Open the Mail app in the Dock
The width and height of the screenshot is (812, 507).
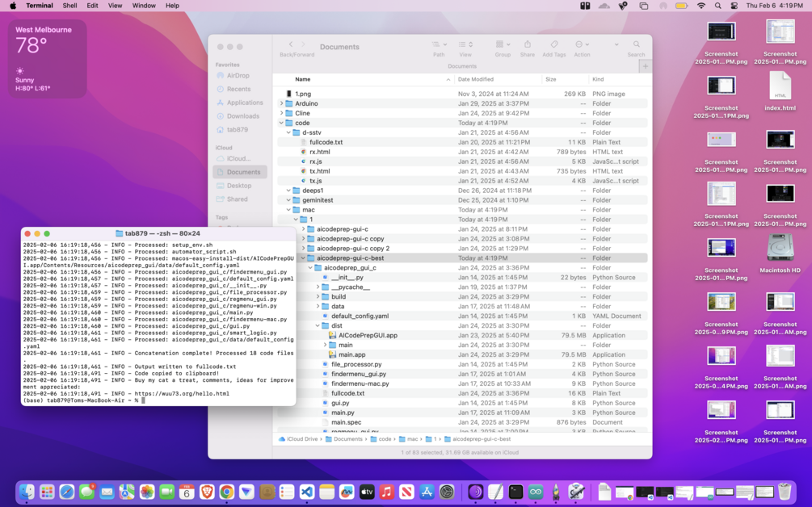click(107, 492)
